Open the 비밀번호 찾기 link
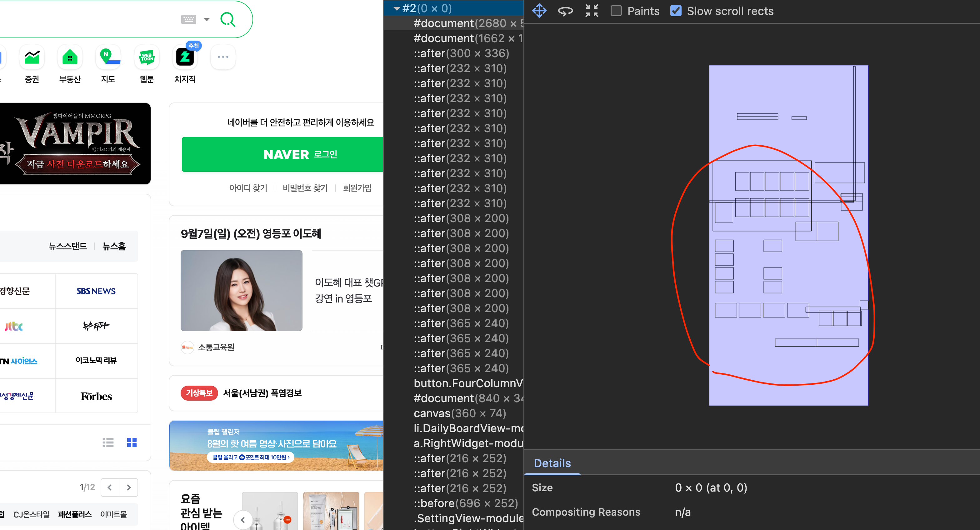The height and width of the screenshot is (530, 980). click(305, 187)
